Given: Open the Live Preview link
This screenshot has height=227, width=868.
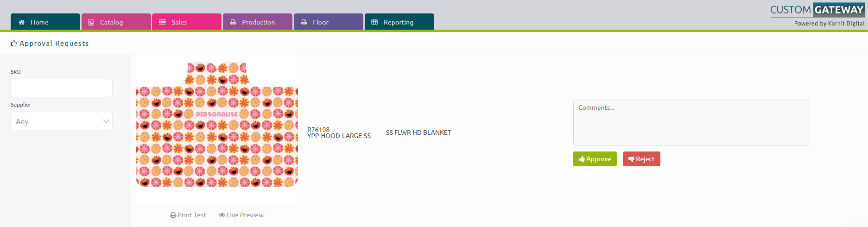Looking at the screenshot, I should pyautogui.click(x=241, y=215).
